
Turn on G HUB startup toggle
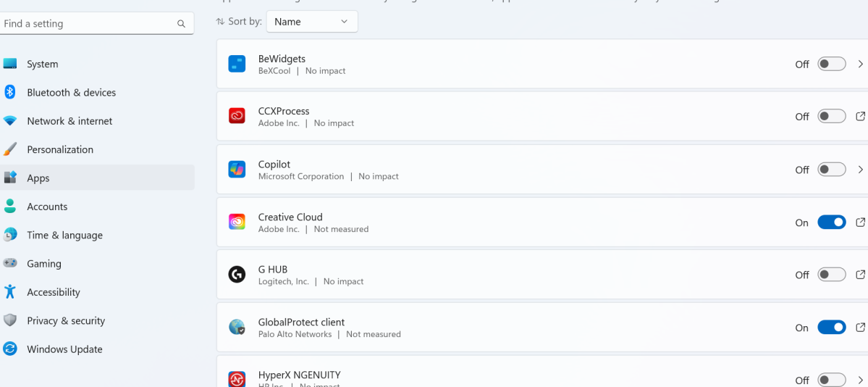[x=832, y=275]
